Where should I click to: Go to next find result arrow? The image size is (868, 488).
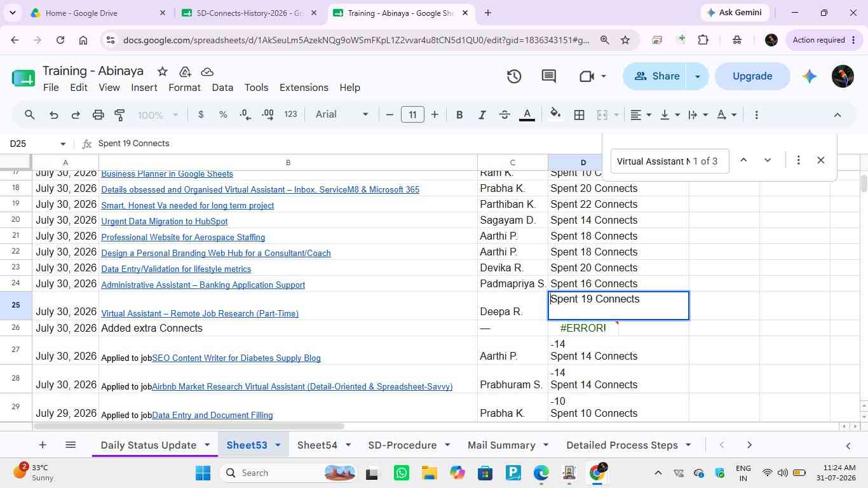pos(768,160)
